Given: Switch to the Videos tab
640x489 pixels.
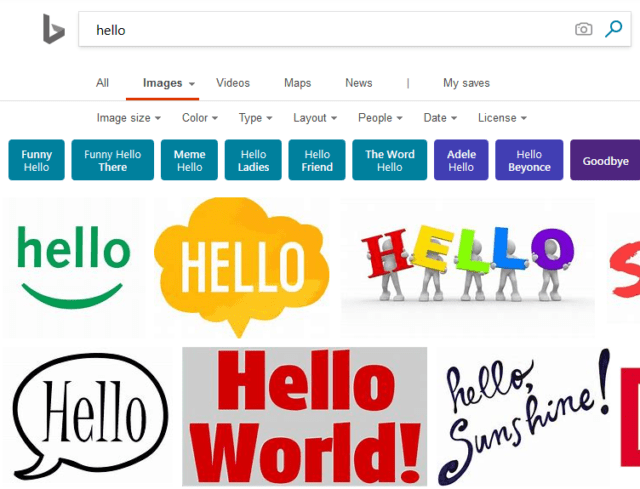Looking at the screenshot, I should (x=233, y=83).
